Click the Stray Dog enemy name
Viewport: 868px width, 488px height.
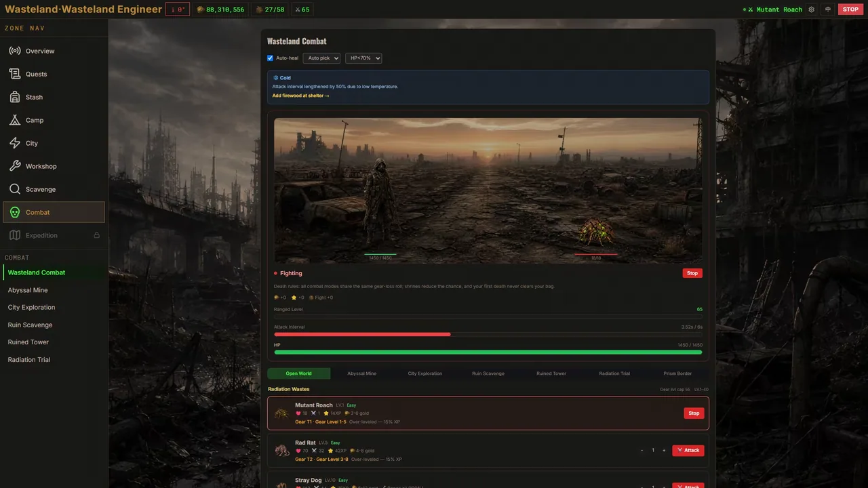[x=309, y=481]
